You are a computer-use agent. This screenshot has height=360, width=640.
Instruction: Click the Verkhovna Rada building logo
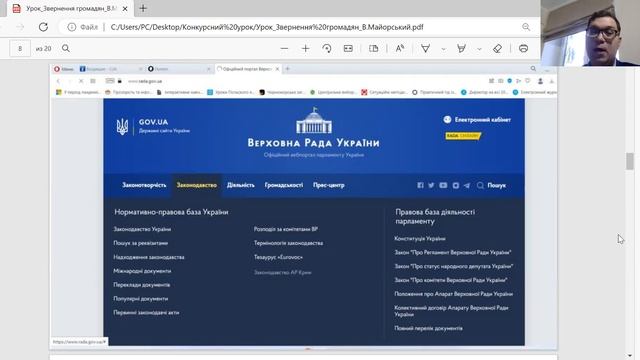313,121
